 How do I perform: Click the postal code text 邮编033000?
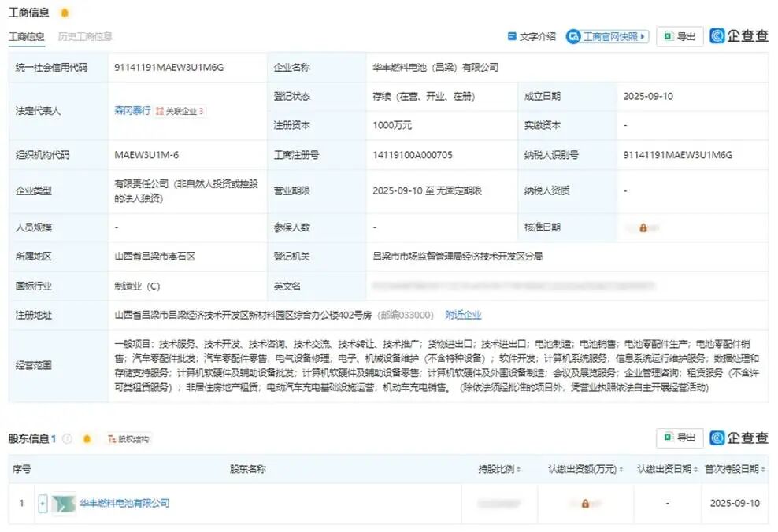coord(406,315)
